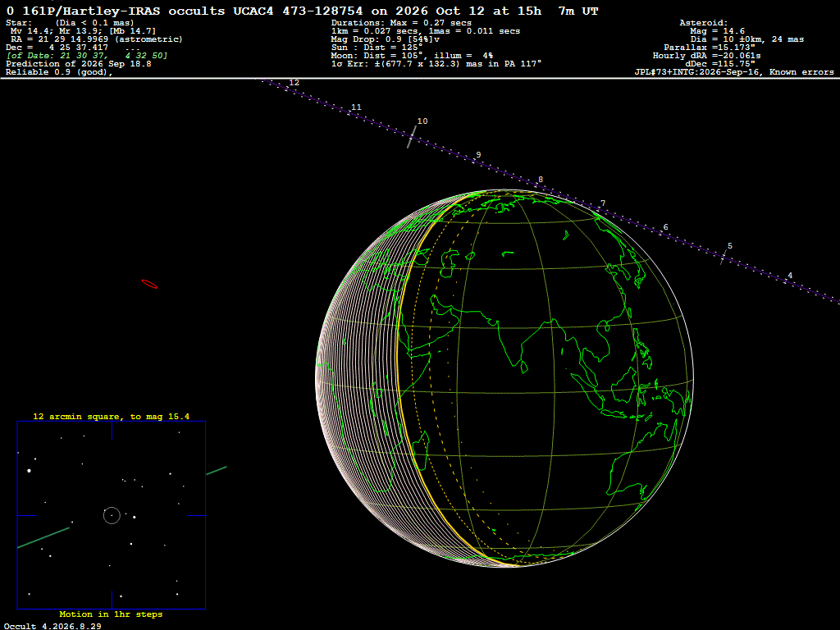Click '12 arcmin square, to mag 15.4' label
The height and width of the screenshot is (630, 840).
[x=111, y=416]
